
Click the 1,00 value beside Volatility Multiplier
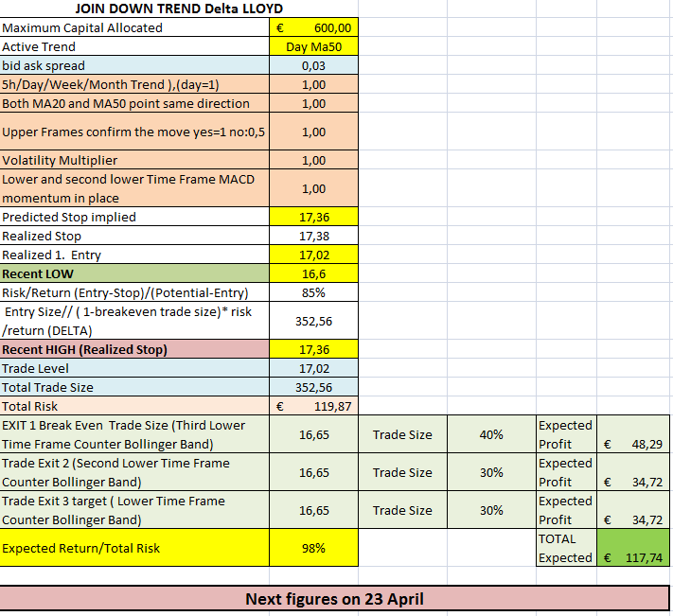coord(313,160)
